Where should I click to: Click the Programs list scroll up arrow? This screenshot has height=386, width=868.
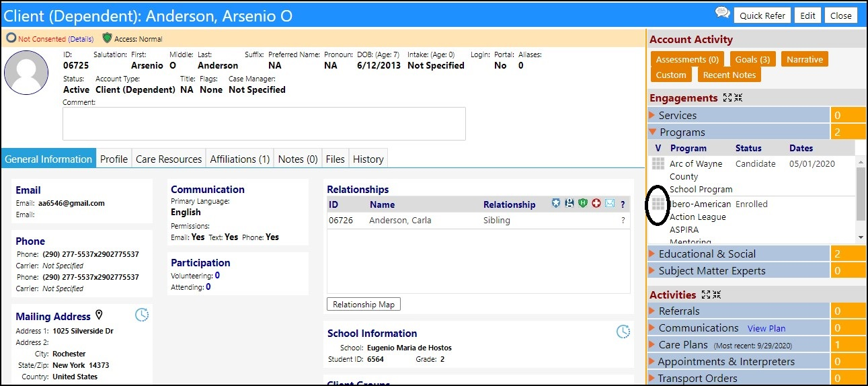861,161
